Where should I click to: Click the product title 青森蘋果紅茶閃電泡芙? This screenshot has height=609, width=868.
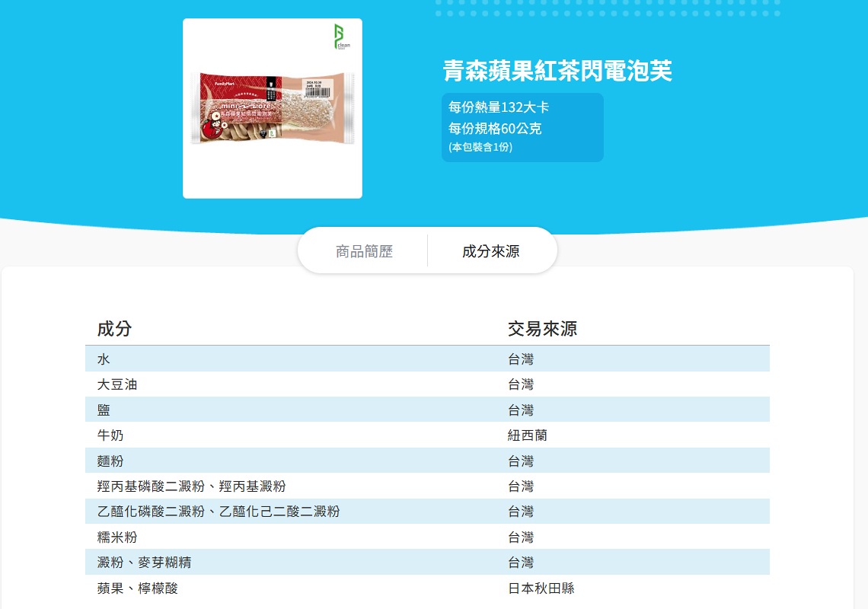557,71
